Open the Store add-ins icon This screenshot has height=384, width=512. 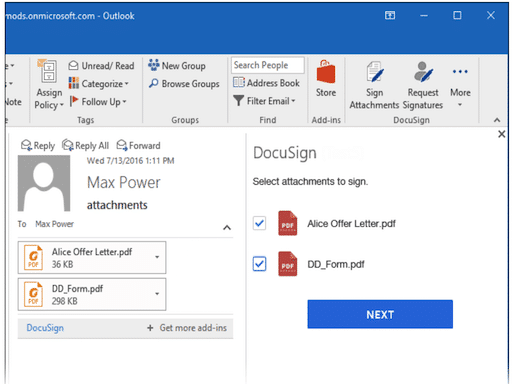326,79
